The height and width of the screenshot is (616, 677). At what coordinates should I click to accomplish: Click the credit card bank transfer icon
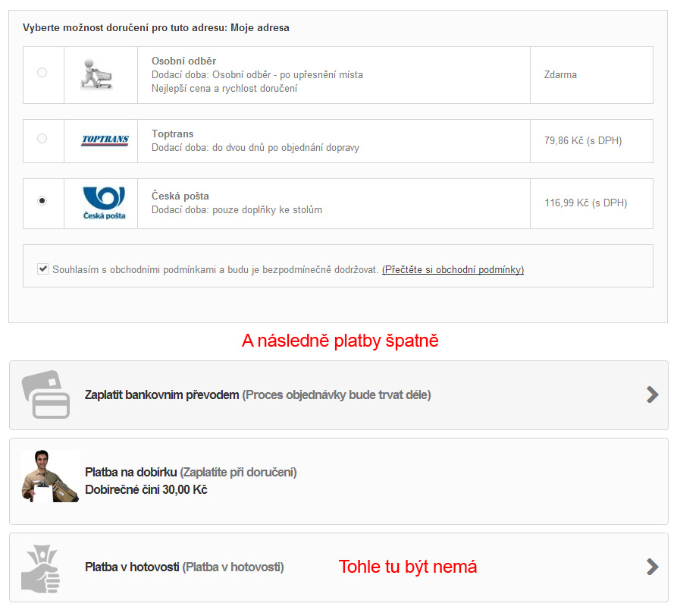pyautogui.click(x=45, y=394)
